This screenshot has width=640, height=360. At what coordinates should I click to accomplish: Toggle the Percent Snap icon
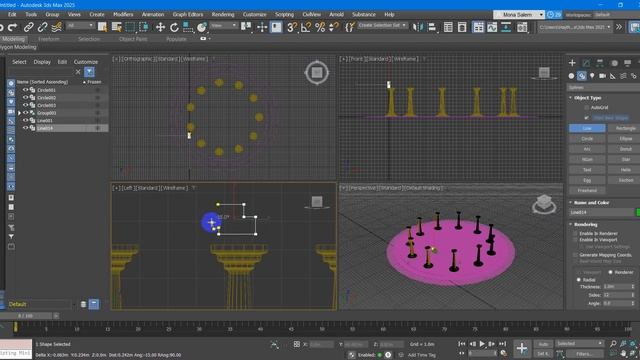(x=320, y=27)
